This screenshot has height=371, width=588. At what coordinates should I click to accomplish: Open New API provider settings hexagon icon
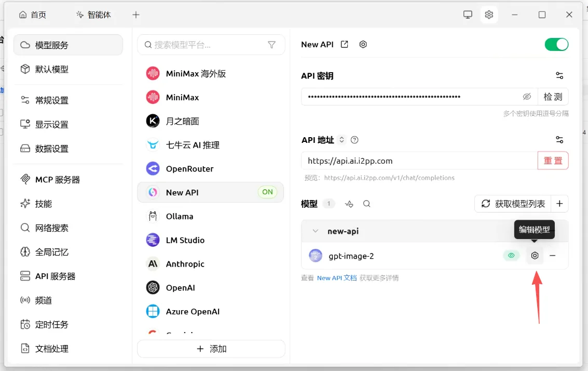(363, 44)
